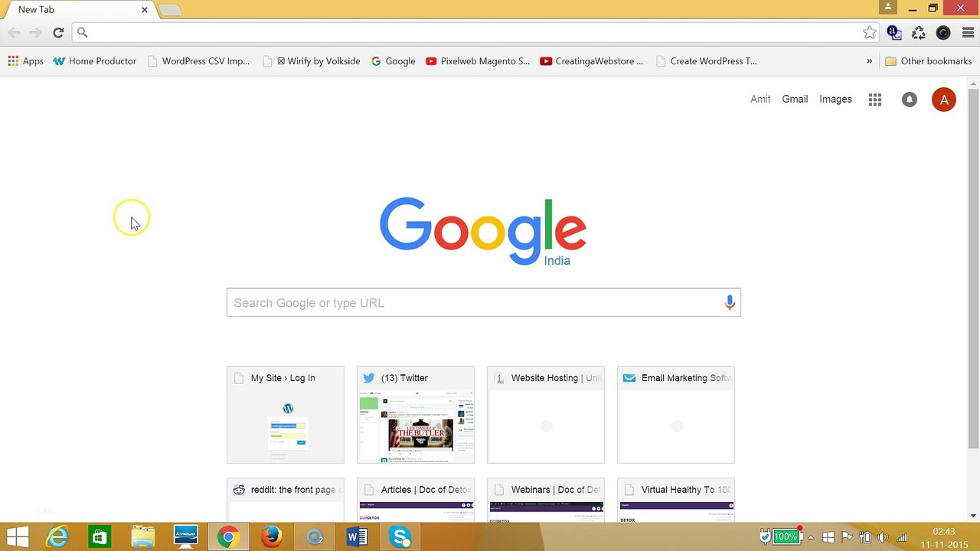Viewport: 980px width, 551px height.
Task: Switch to Chrome in the taskbar
Action: [x=227, y=536]
